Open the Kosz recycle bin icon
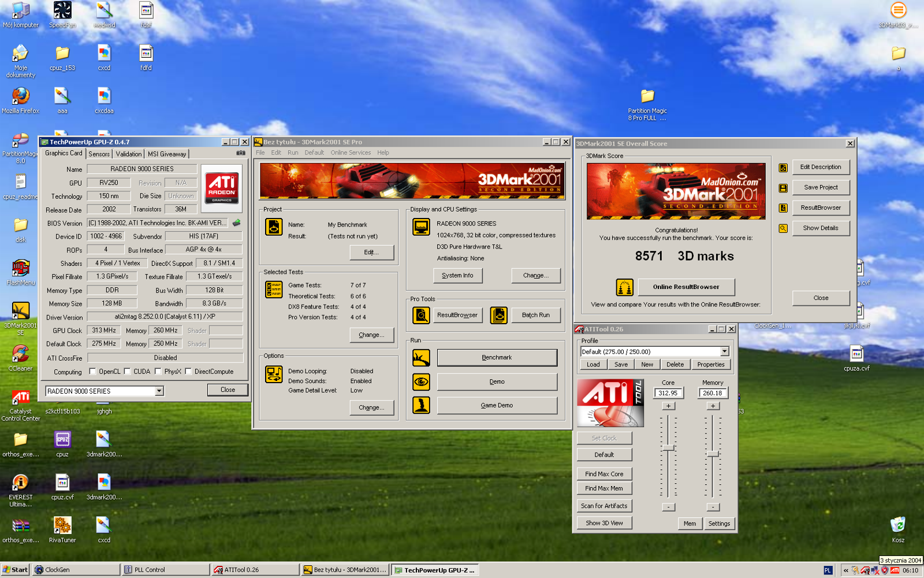 tap(898, 529)
